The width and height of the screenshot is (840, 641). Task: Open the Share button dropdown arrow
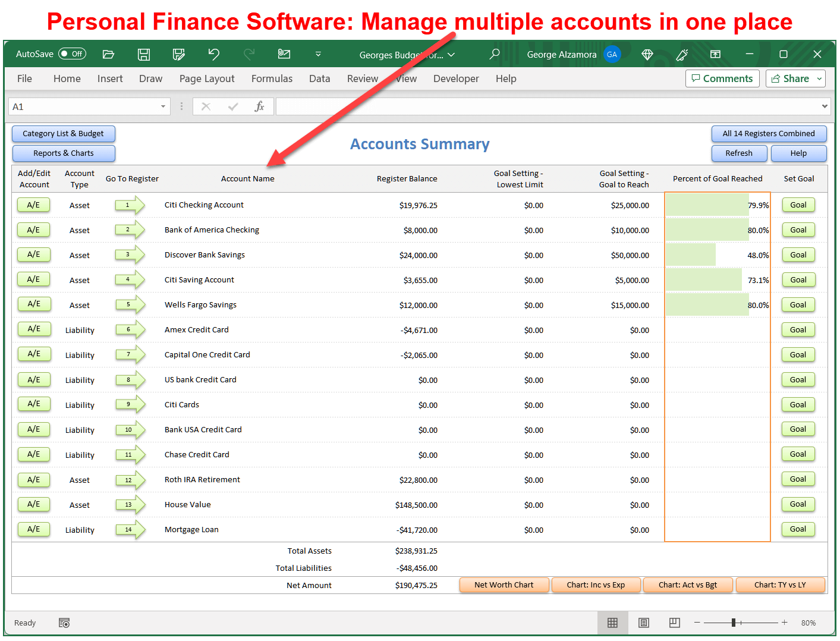(x=819, y=78)
